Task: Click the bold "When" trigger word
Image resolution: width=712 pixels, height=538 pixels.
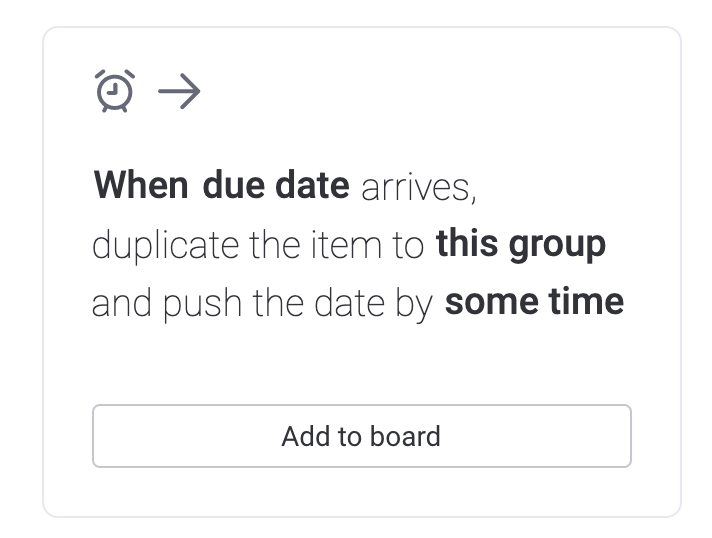Action: 140,186
